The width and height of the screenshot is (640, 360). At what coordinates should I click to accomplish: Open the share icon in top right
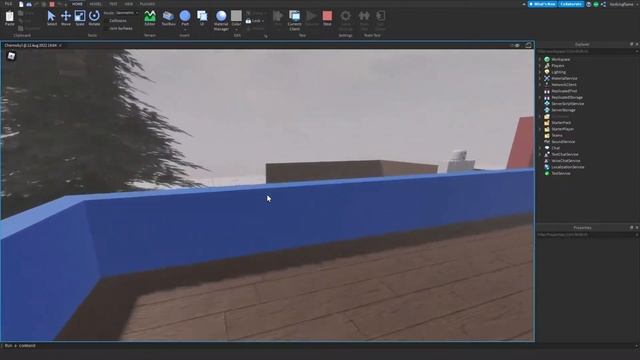pos(603,4)
